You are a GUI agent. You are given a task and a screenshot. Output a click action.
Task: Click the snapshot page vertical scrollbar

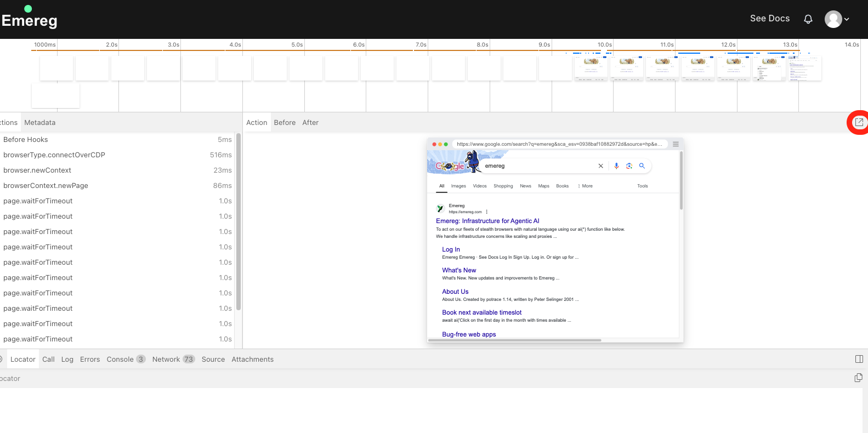pyautogui.click(x=681, y=181)
